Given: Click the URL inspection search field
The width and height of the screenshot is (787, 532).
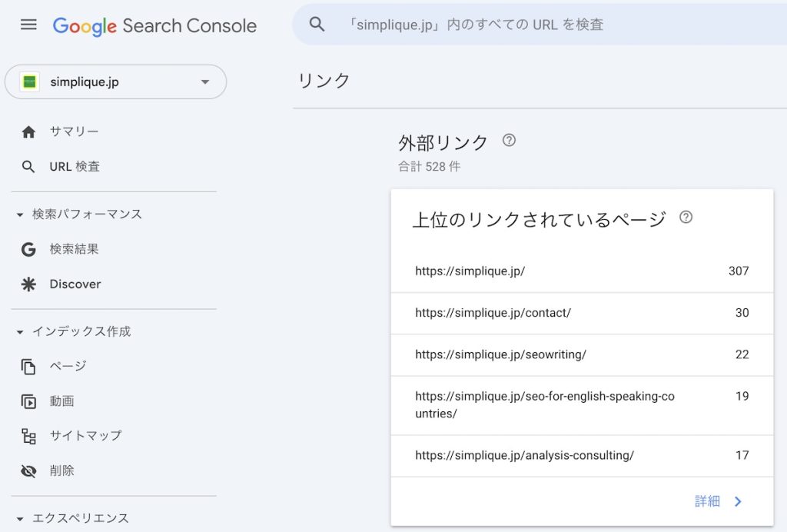Looking at the screenshot, I should (x=539, y=24).
